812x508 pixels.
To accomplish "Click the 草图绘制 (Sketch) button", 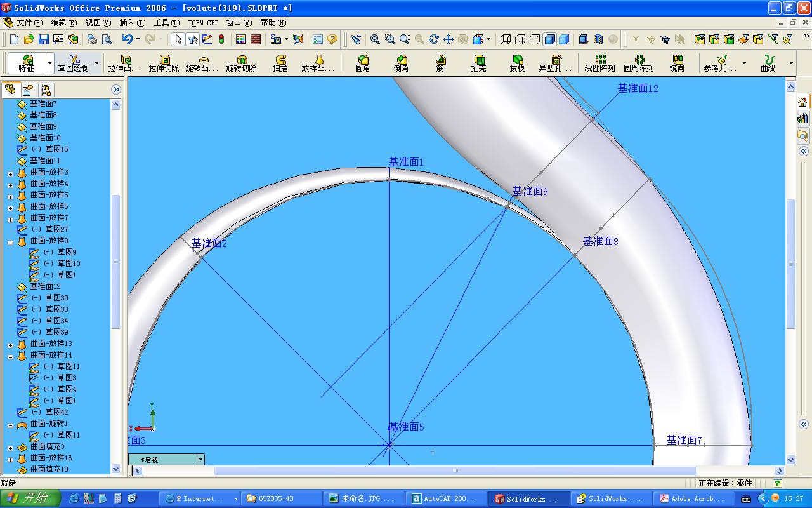I will click(74, 63).
